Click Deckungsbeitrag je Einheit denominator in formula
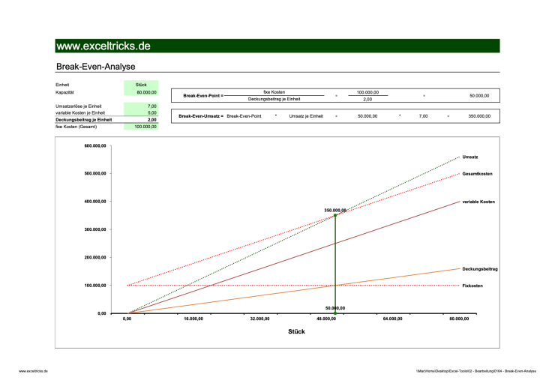 274,99
